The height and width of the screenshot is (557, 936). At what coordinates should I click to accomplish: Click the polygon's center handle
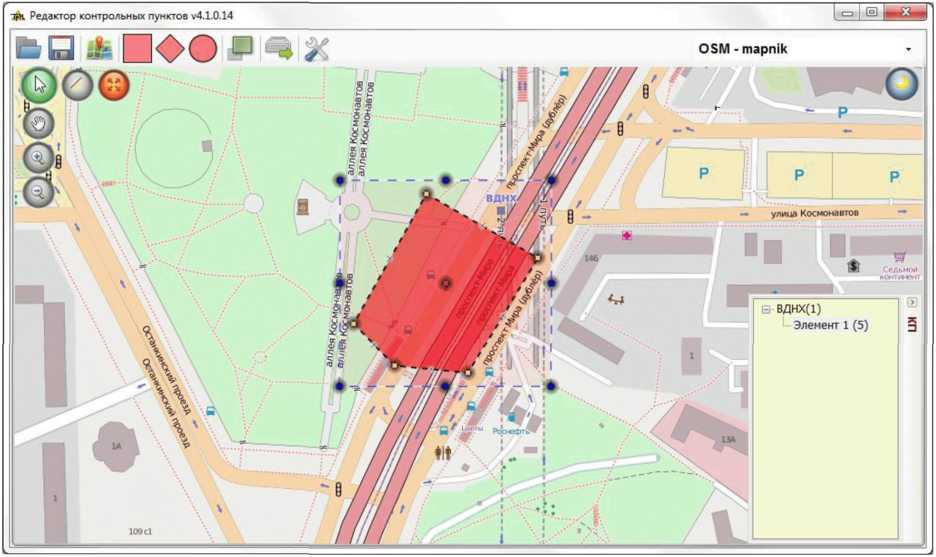pos(445,283)
